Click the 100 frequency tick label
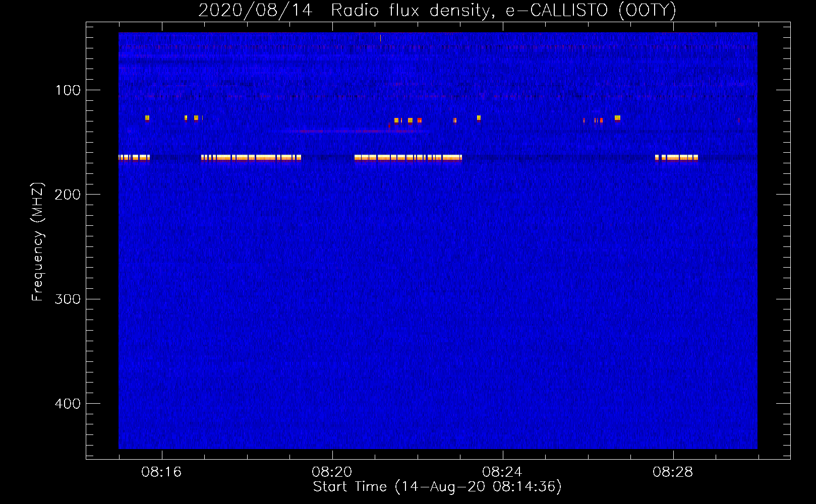Image resolution: width=816 pixels, height=504 pixels. click(x=68, y=90)
